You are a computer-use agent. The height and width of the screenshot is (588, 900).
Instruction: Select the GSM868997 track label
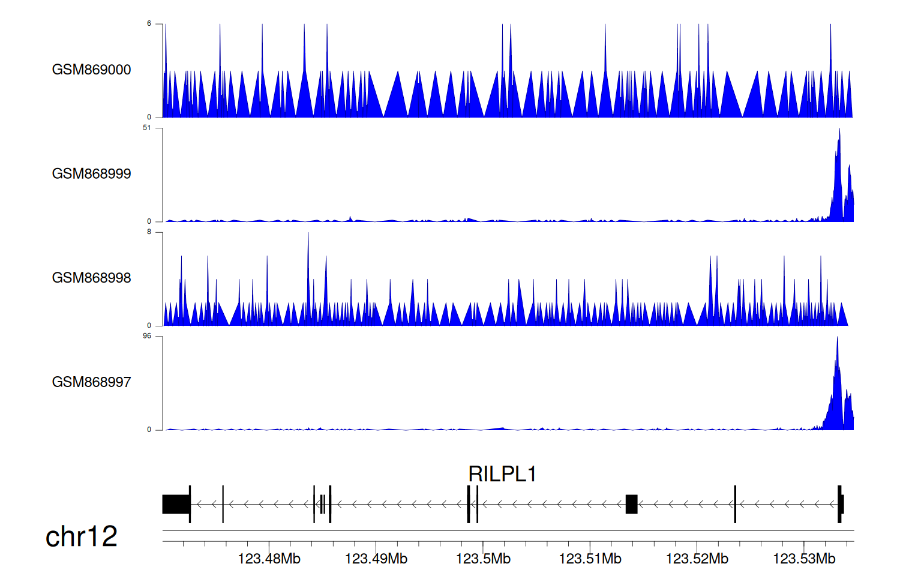91,382
